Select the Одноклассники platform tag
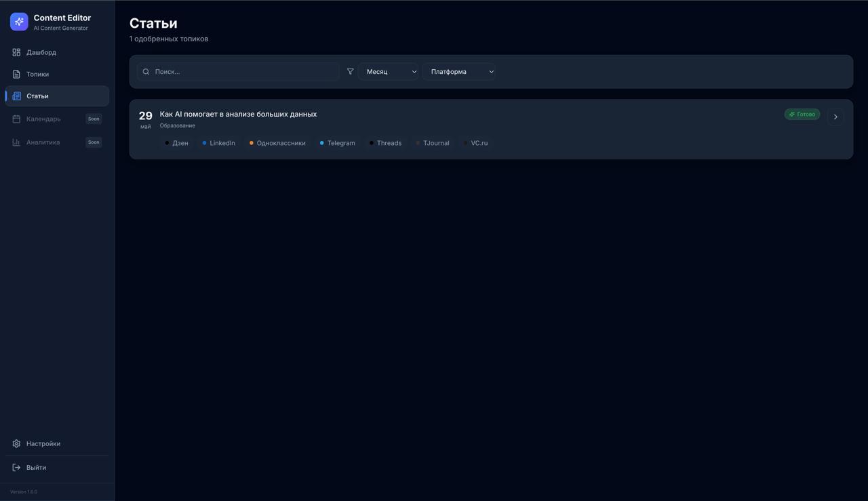868x501 pixels. click(277, 143)
